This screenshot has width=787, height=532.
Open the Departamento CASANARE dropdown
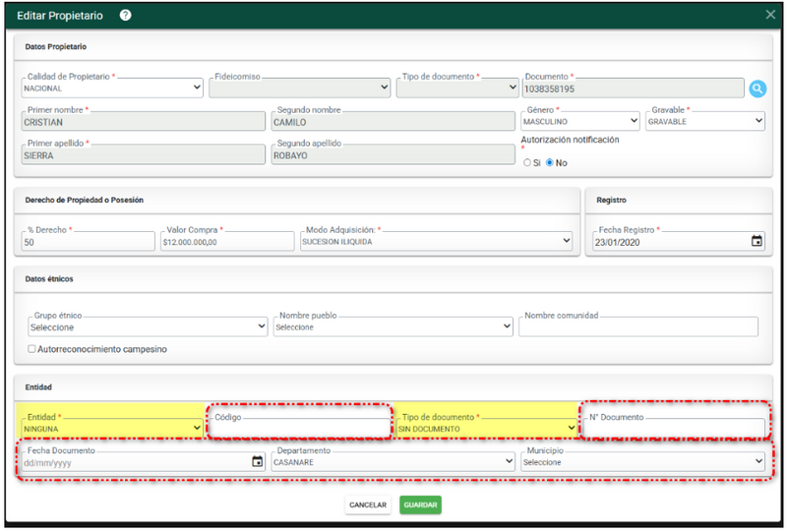[x=393, y=462]
